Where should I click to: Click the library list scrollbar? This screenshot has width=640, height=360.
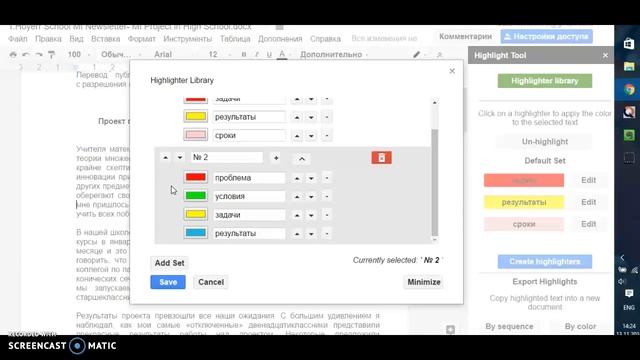[435, 182]
